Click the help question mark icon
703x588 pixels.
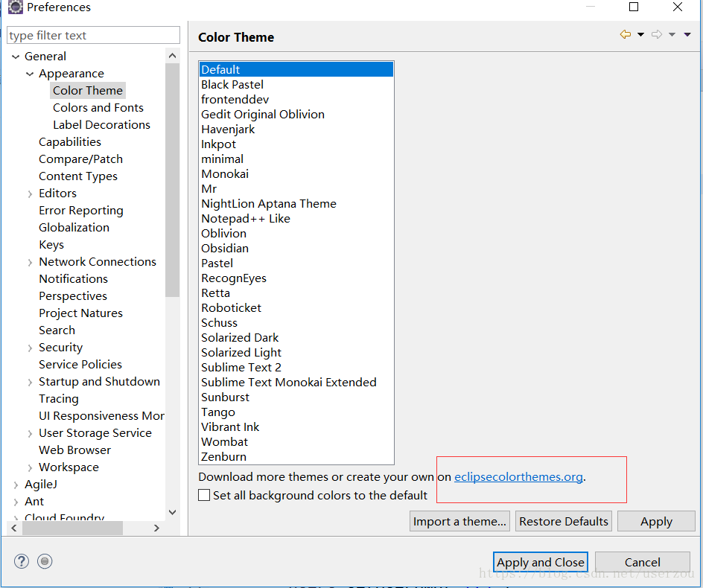21,561
